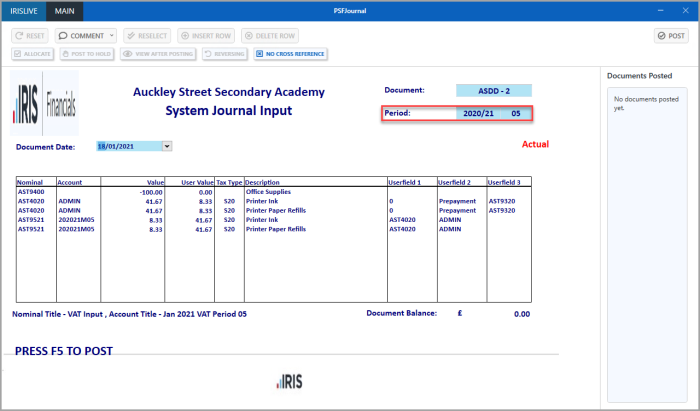Click PRESS F5 TO POST text
Image resolution: width=700 pixels, height=411 pixels.
point(64,351)
